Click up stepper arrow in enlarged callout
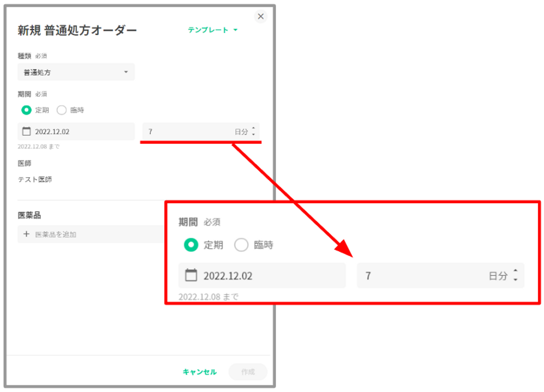This screenshot has height=392, width=544. (x=515, y=271)
